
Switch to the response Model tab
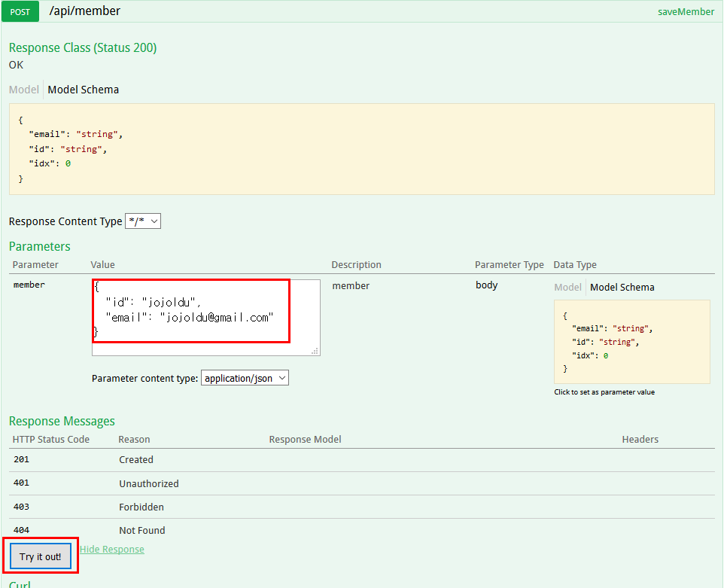(x=23, y=90)
